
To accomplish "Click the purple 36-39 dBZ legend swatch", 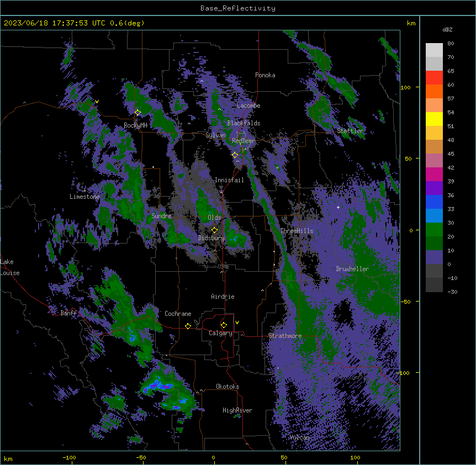I will [434, 188].
